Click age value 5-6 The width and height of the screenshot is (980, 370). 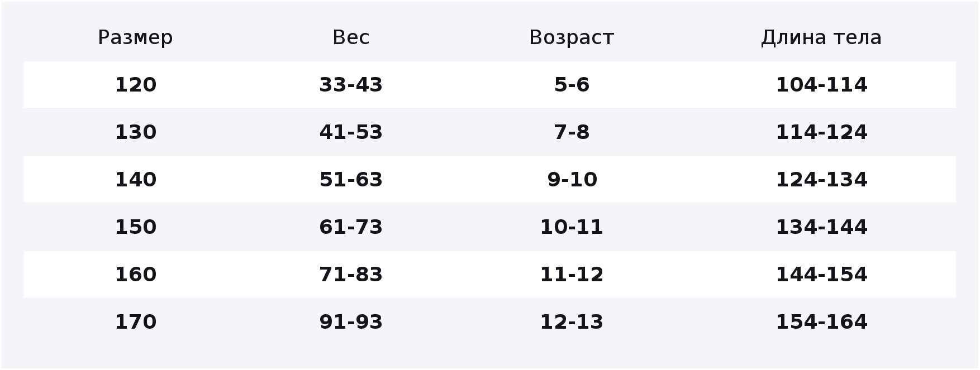572,85
